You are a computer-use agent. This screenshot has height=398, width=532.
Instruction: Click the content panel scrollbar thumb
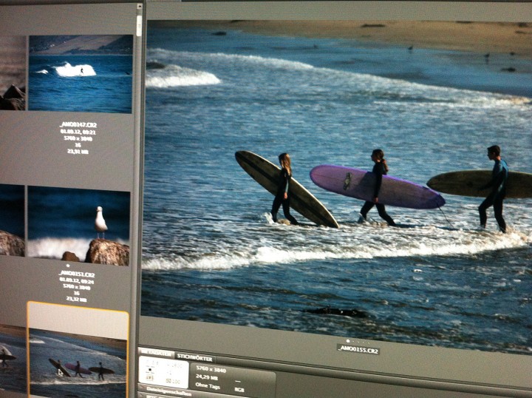tap(138, 26)
